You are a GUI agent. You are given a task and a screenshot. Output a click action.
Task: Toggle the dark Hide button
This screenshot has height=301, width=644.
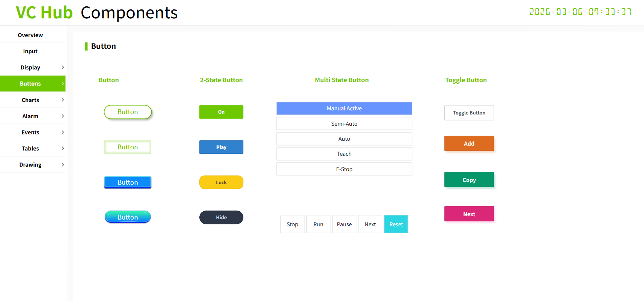221,217
